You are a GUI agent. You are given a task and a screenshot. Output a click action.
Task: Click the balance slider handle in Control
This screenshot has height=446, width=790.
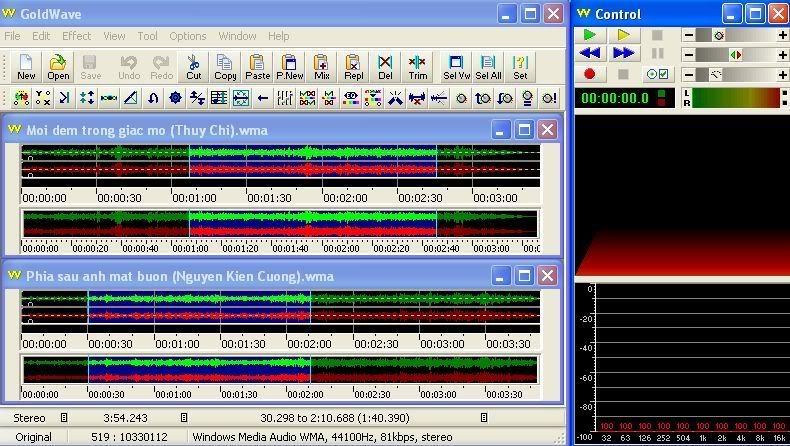coord(735,55)
